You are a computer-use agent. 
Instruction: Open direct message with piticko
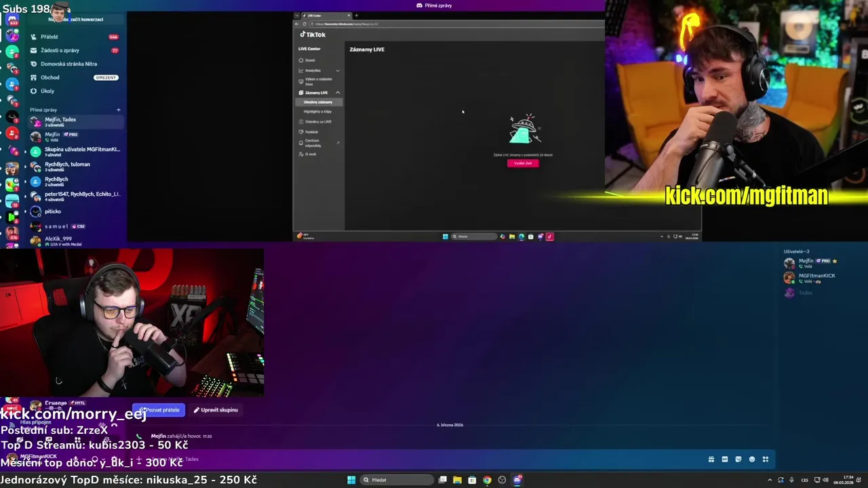pos(75,211)
